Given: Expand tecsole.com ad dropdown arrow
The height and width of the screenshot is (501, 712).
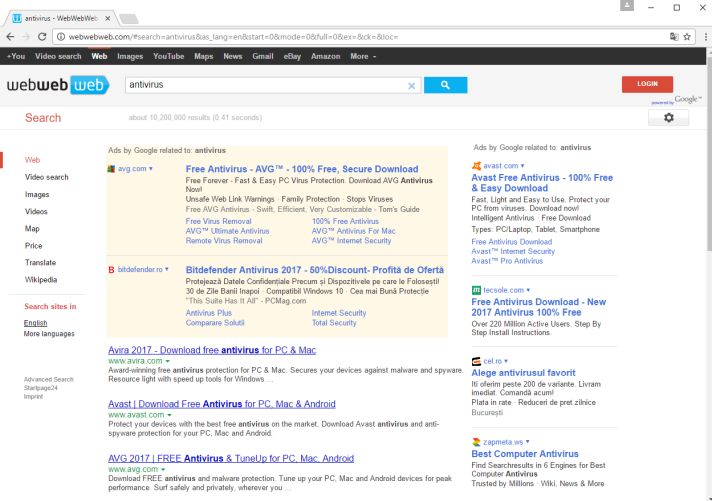Looking at the screenshot, I should (x=528, y=290).
